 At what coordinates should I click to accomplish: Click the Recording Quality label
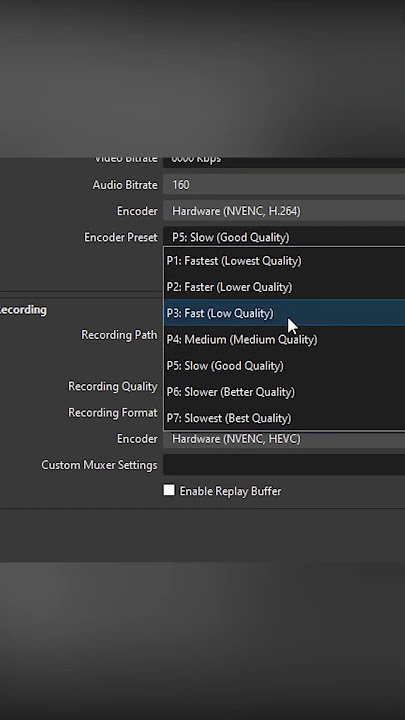coord(112,386)
